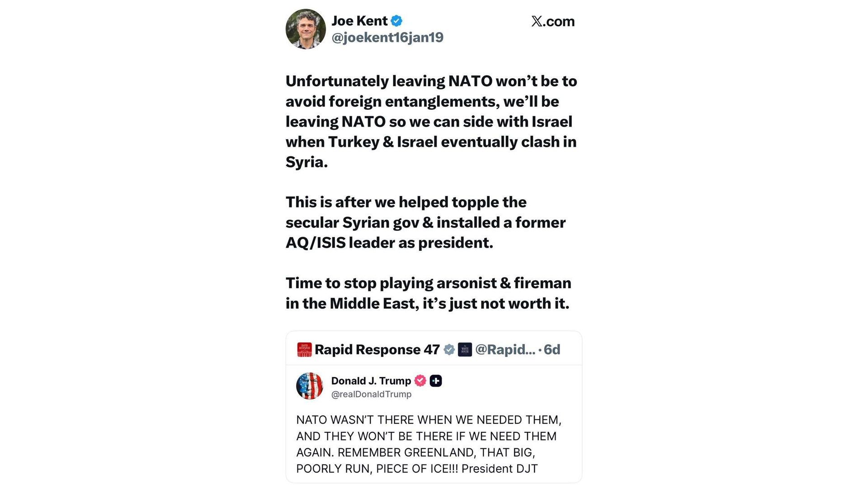Click Joe Kent's profile picture
Image resolution: width=868 pixels, height=488 pixels.
[x=306, y=29]
